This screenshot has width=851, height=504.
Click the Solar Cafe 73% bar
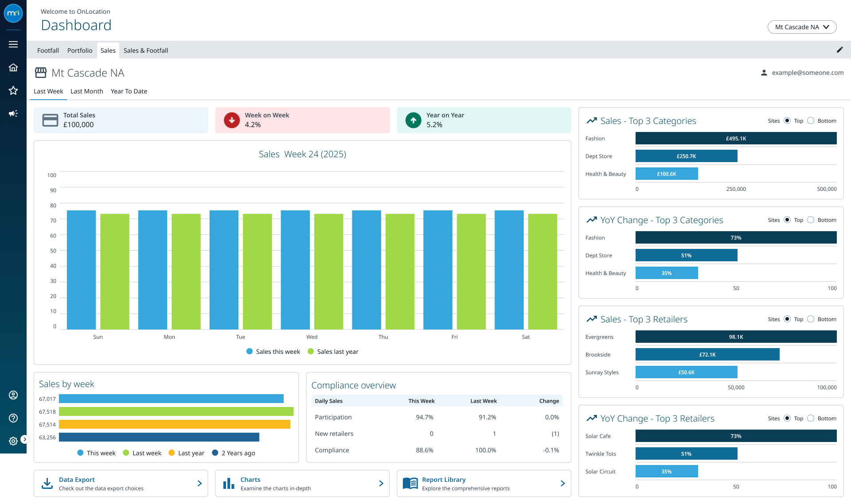[736, 436]
